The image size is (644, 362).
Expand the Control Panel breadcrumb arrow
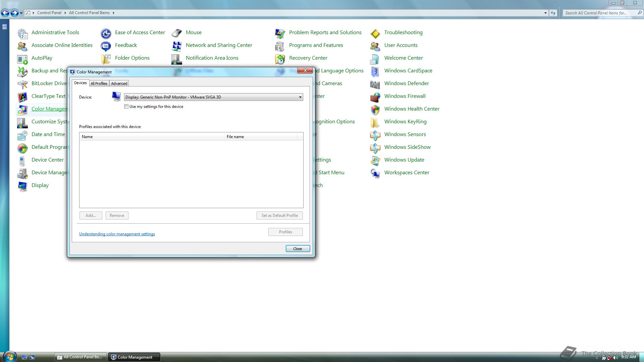[65, 13]
